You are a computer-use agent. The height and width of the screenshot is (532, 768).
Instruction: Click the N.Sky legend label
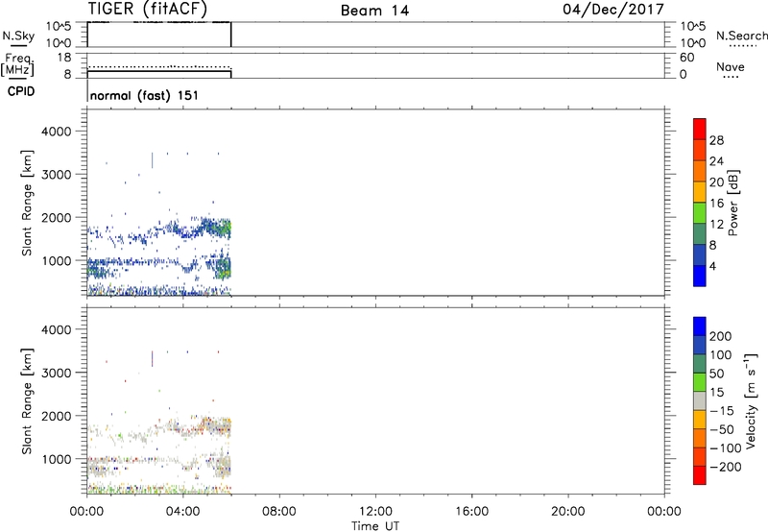[x=18, y=36]
